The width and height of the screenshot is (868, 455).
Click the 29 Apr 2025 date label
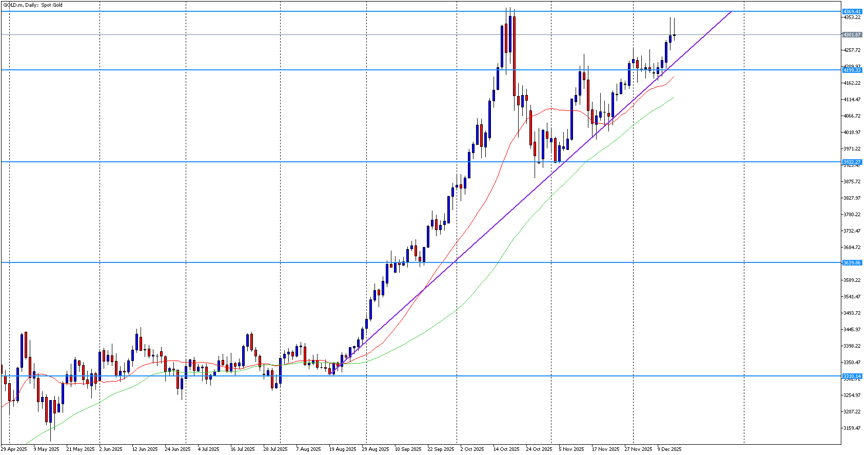[14, 449]
